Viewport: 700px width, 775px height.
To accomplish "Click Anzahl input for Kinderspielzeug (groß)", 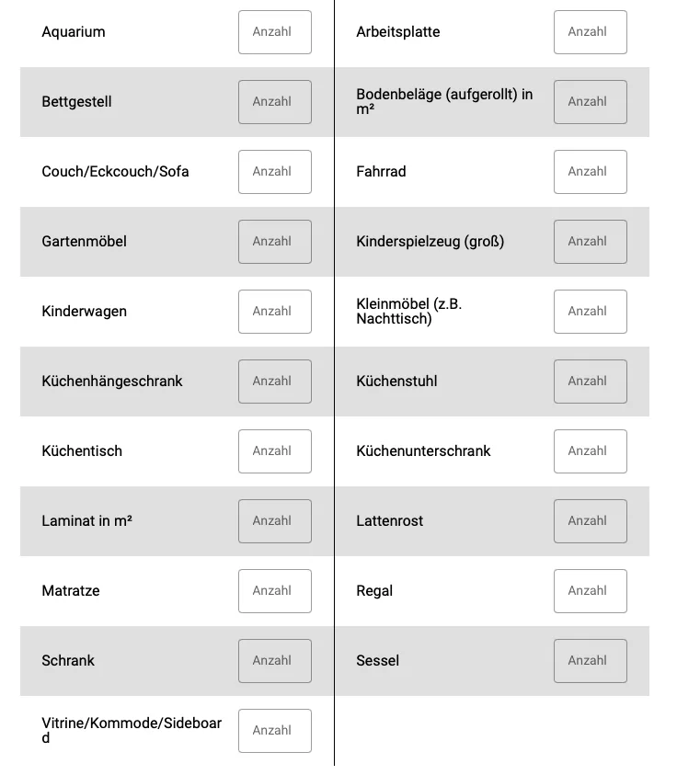I will [x=591, y=242].
